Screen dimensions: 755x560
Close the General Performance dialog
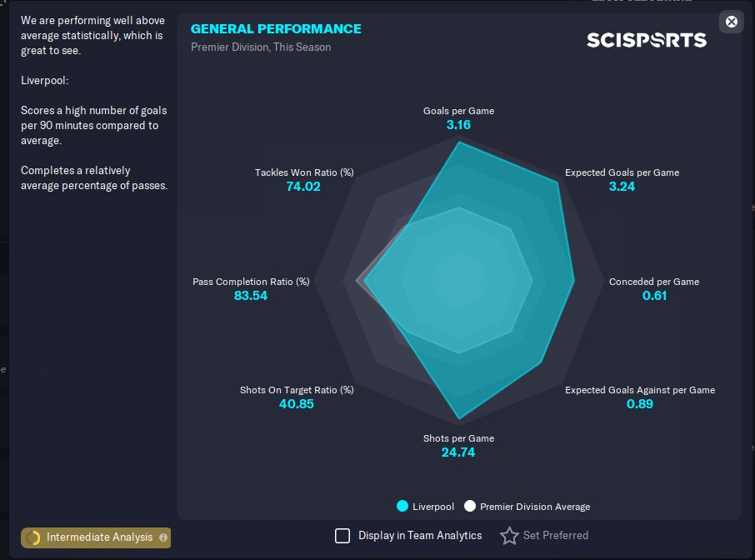(731, 22)
